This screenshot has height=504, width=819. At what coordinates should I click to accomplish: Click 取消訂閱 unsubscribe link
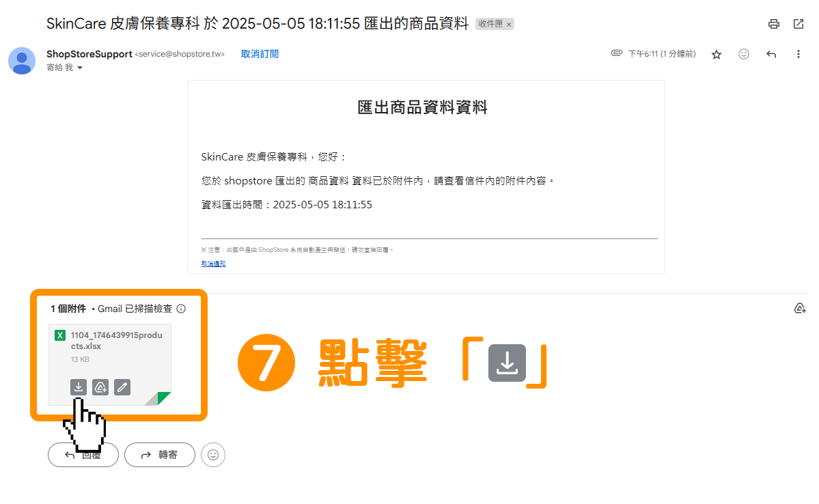pyautogui.click(x=260, y=54)
